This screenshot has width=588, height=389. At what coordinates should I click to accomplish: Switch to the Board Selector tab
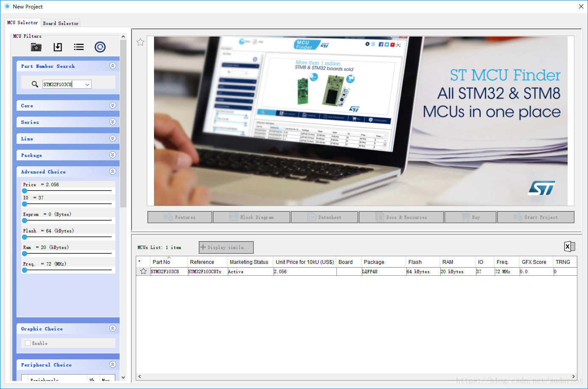click(x=61, y=24)
